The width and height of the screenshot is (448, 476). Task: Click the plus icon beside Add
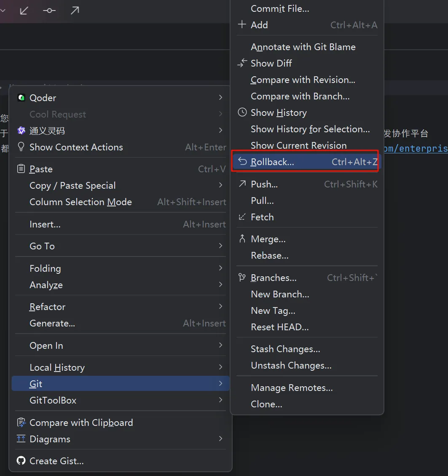click(x=242, y=24)
